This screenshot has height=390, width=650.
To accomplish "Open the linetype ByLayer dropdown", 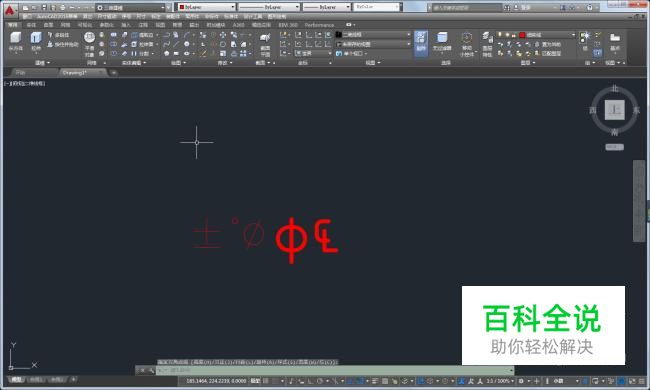I will (269, 7).
